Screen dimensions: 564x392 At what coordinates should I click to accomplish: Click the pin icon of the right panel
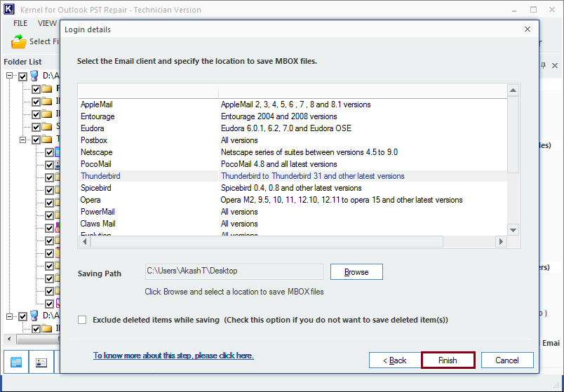pos(543,65)
